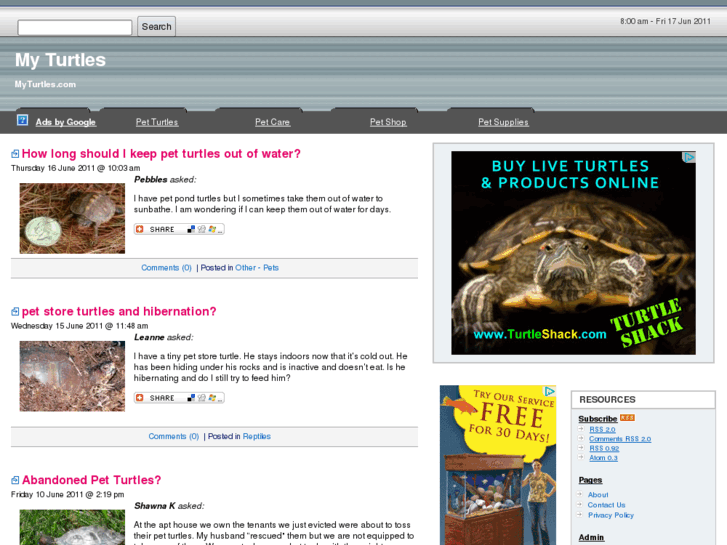727x545 pixels.
Task: View Comments (0) on the hibernation post
Action: [173, 436]
